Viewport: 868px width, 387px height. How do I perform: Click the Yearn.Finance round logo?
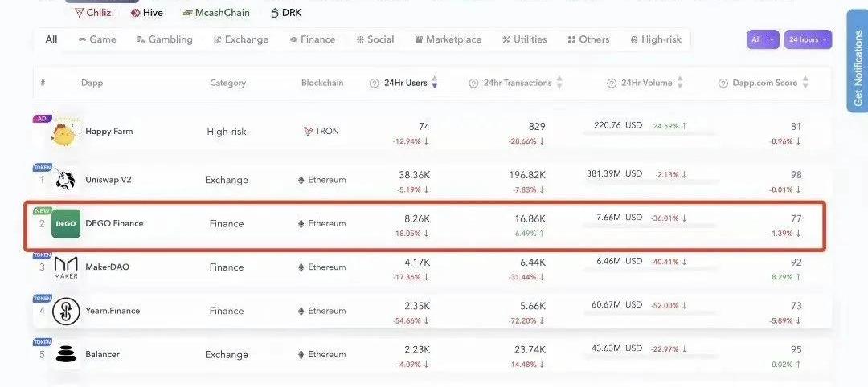click(66, 311)
